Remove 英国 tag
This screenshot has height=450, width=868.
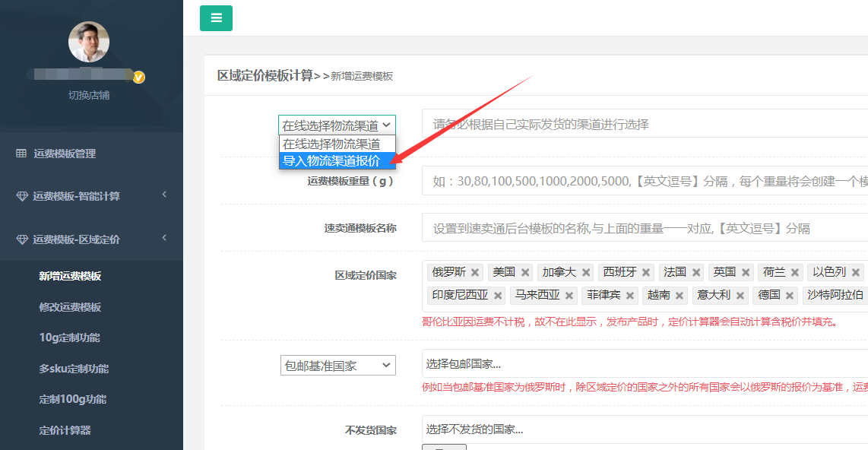click(746, 272)
